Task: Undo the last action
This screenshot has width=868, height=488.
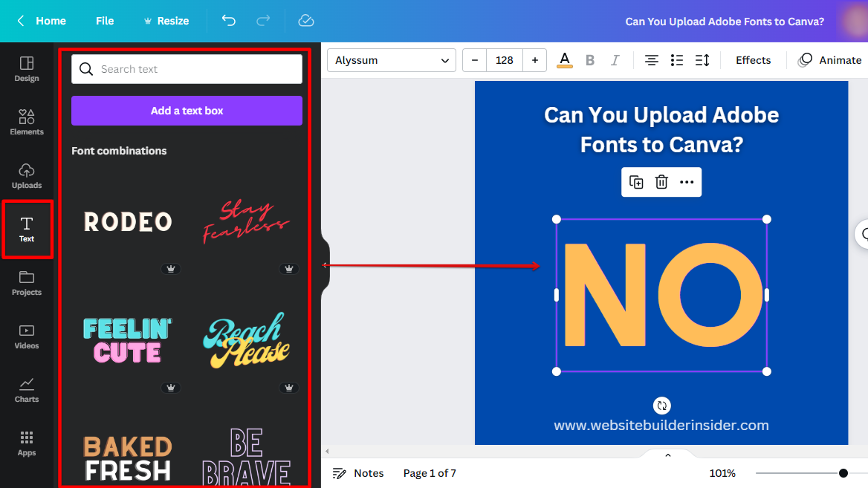Action: 229,21
